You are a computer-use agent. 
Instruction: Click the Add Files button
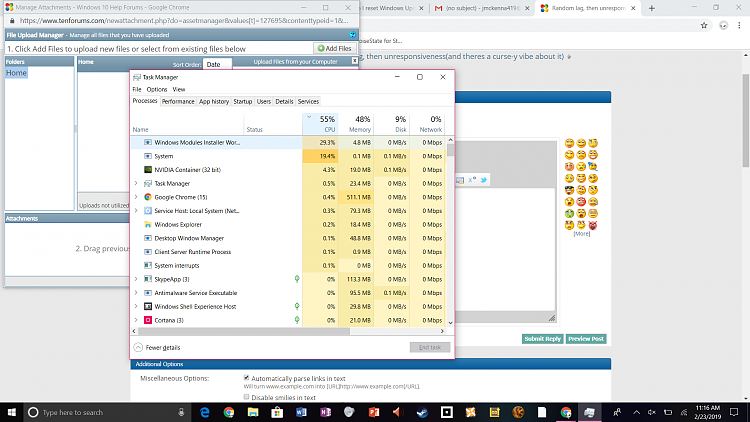coord(334,48)
